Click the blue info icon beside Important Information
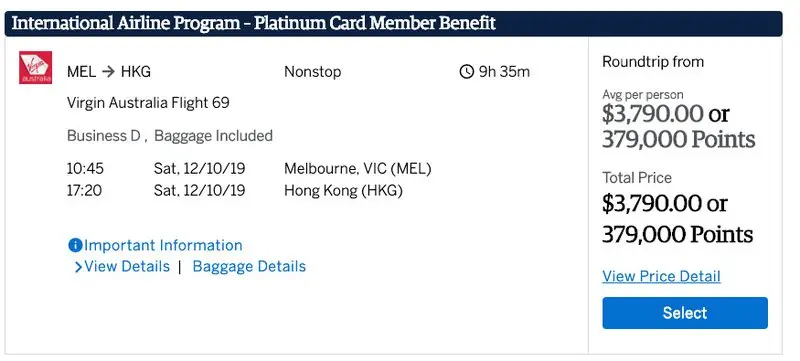Screen dimensions: 800x361 pyautogui.click(x=75, y=245)
